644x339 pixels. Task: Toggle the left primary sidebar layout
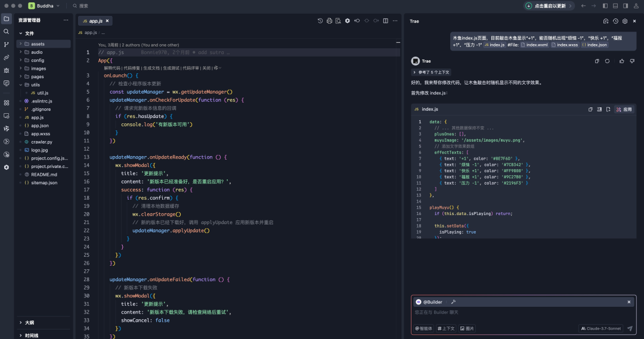[x=605, y=5]
